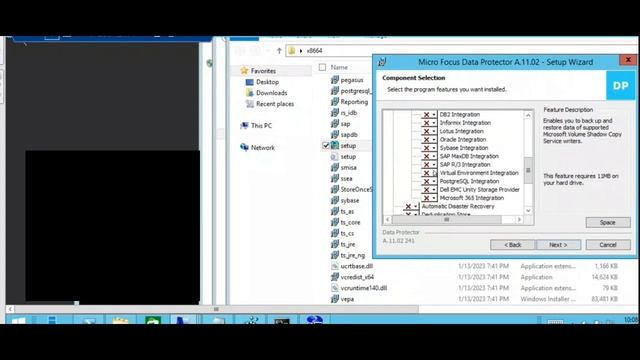Open Recent places in the sidebar
Viewport: 640px width, 360px height.
click(275, 104)
